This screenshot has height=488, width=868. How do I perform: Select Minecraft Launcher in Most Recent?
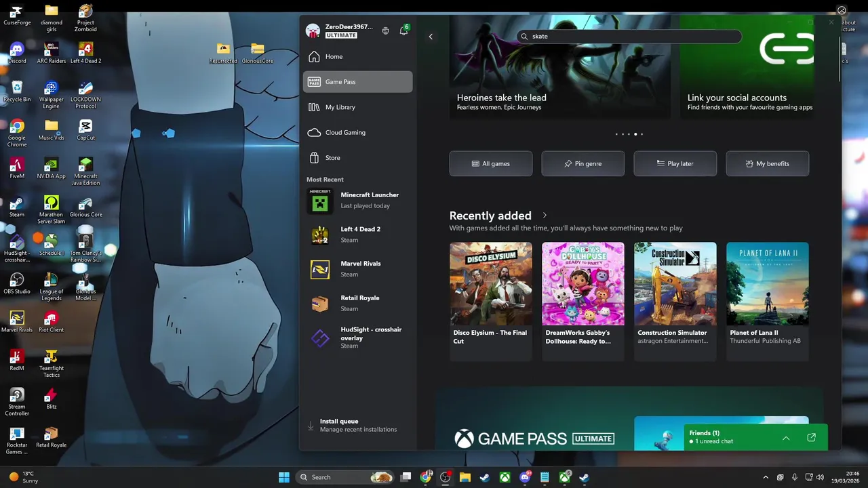tap(357, 201)
